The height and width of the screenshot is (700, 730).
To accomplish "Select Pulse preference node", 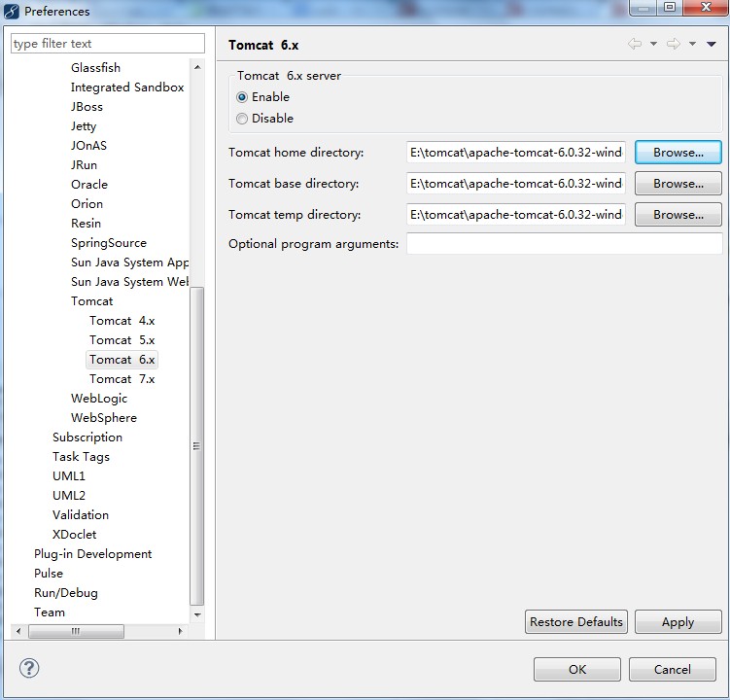I will click(x=49, y=574).
